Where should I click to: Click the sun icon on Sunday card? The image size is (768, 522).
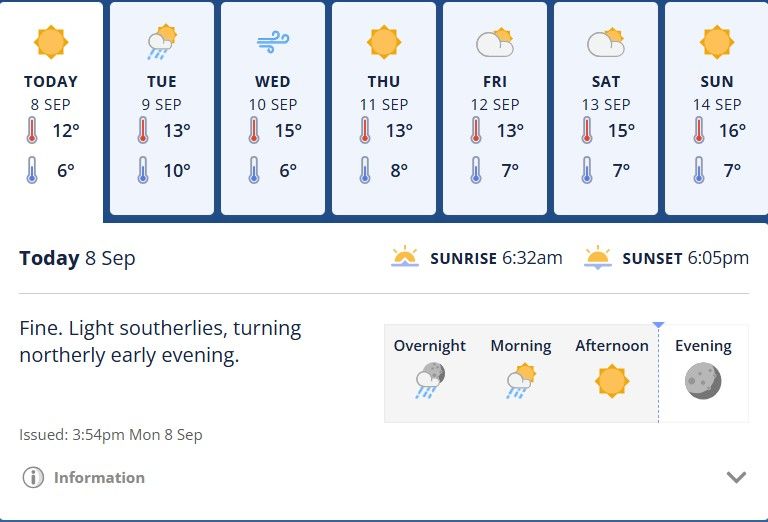tap(717, 42)
